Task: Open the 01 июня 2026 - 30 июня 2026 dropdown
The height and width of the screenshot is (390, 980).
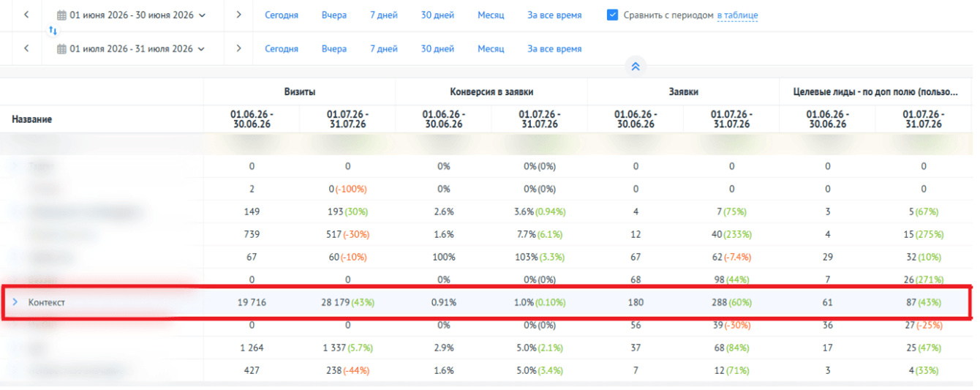Action: click(132, 15)
